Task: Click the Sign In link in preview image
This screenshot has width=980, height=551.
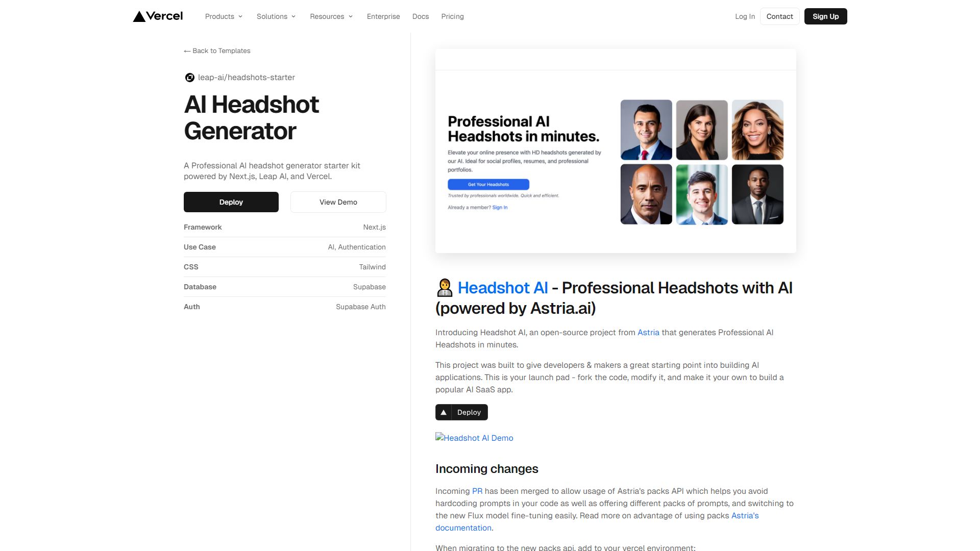Action: coord(500,208)
